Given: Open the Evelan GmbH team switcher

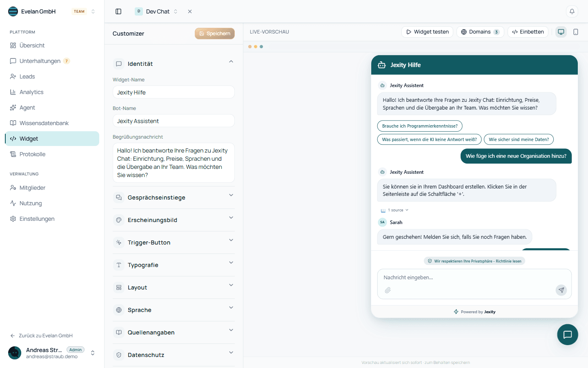Looking at the screenshot, I should coord(52,11).
